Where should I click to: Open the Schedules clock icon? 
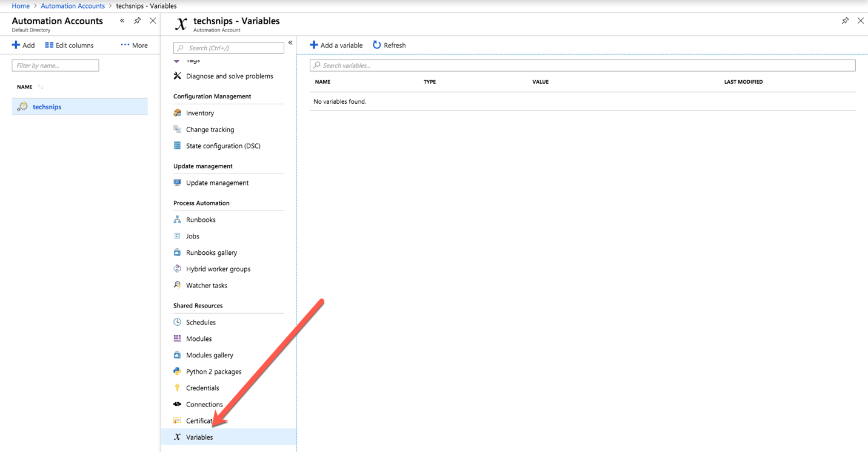tap(177, 322)
